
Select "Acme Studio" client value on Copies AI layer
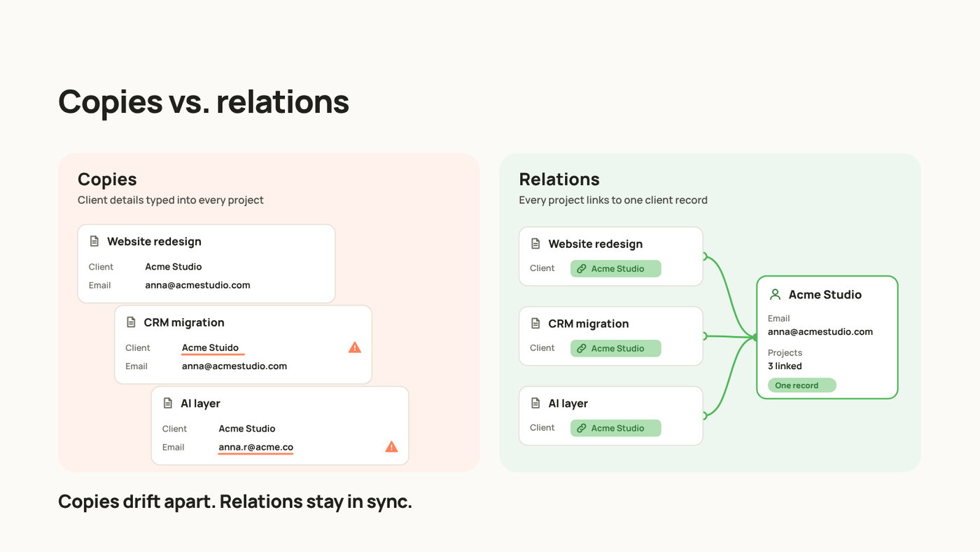click(247, 429)
